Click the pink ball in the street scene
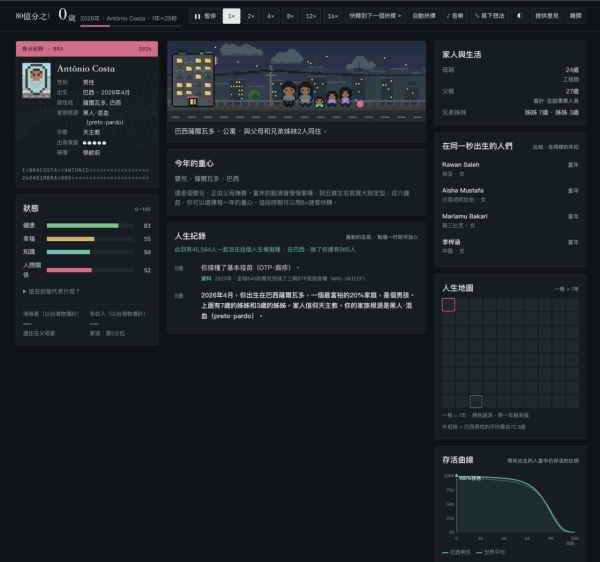The height and width of the screenshot is (562, 600). click(360, 104)
